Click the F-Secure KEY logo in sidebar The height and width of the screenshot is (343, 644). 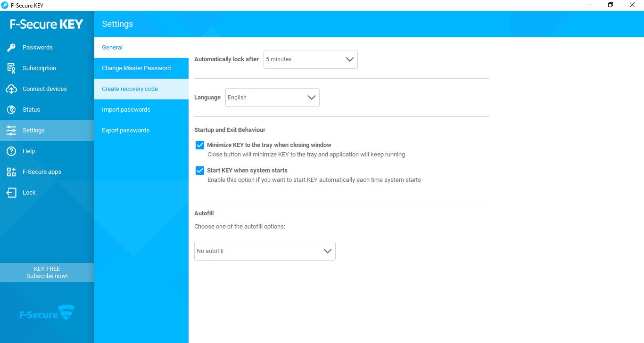(x=47, y=24)
